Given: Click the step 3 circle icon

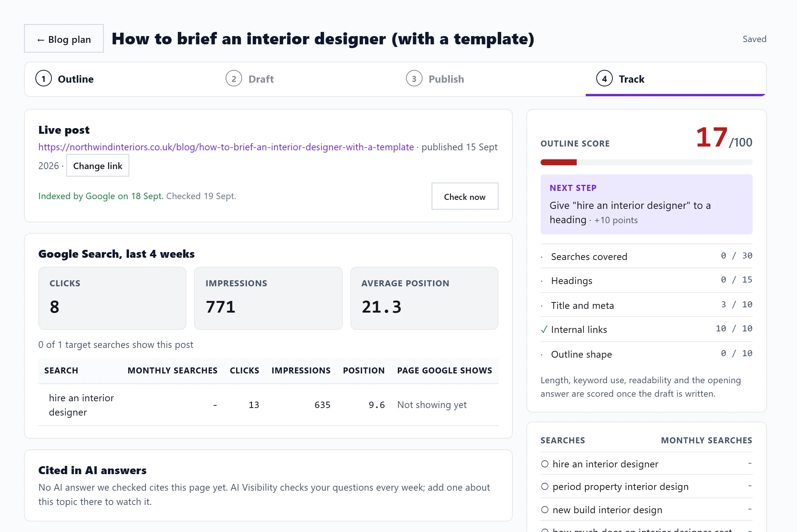Looking at the screenshot, I should [414, 79].
